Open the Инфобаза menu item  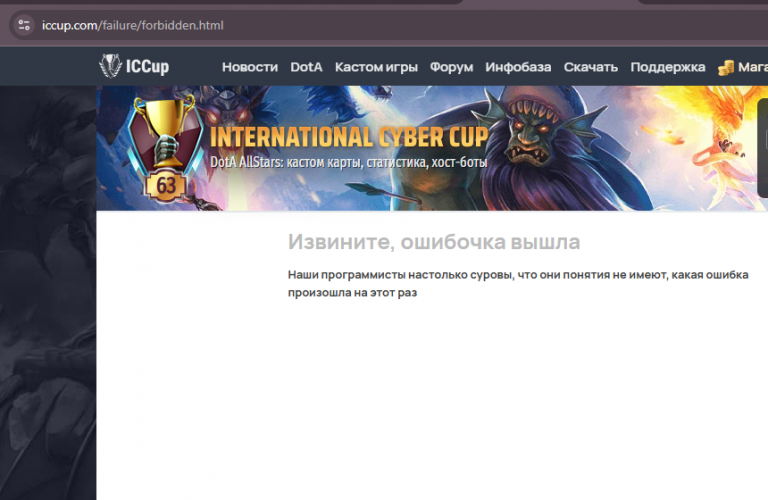[518, 67]
